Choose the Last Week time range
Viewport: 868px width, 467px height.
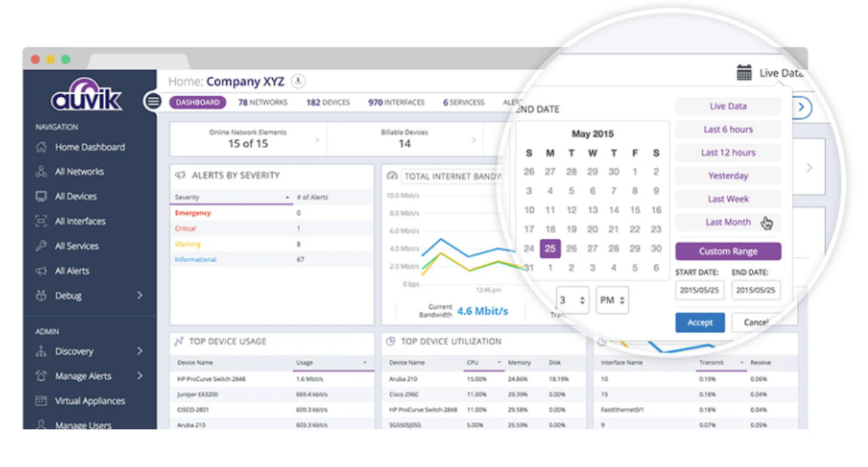tap(728, 199)
